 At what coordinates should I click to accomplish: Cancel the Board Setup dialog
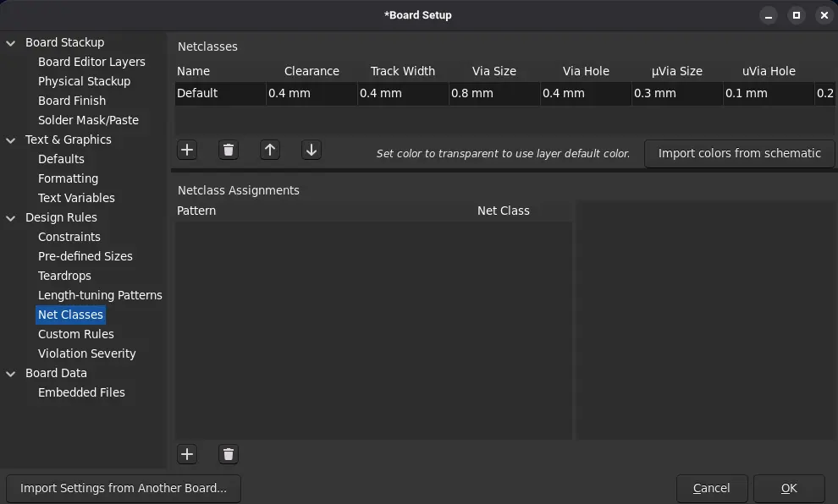click(x=711, y=489)
